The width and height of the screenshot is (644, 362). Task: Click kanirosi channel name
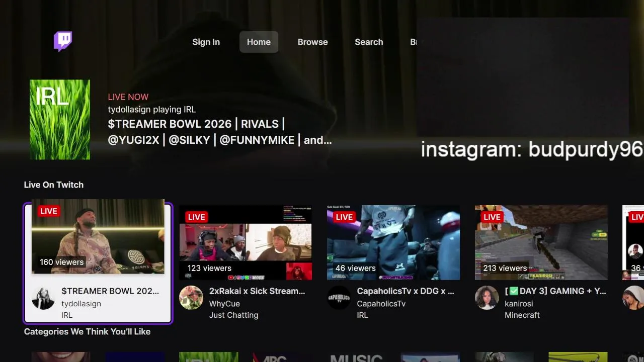tap(519, 304)
